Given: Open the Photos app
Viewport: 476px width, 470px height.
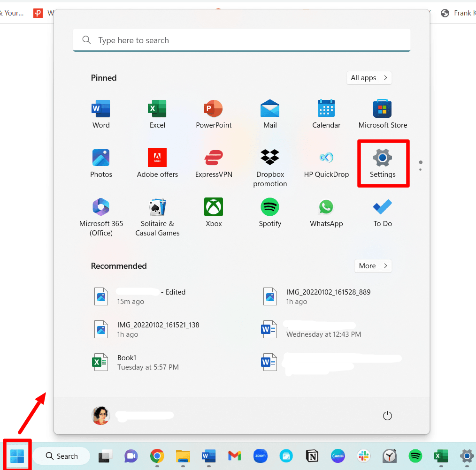Looking at the screenshot, I should [x=101, y=158].
